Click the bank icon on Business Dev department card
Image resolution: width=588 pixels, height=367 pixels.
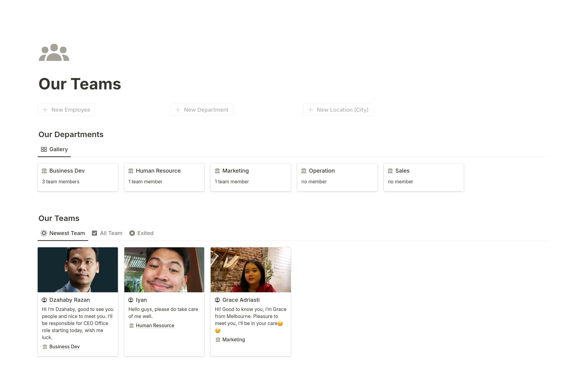coord(44,170)
